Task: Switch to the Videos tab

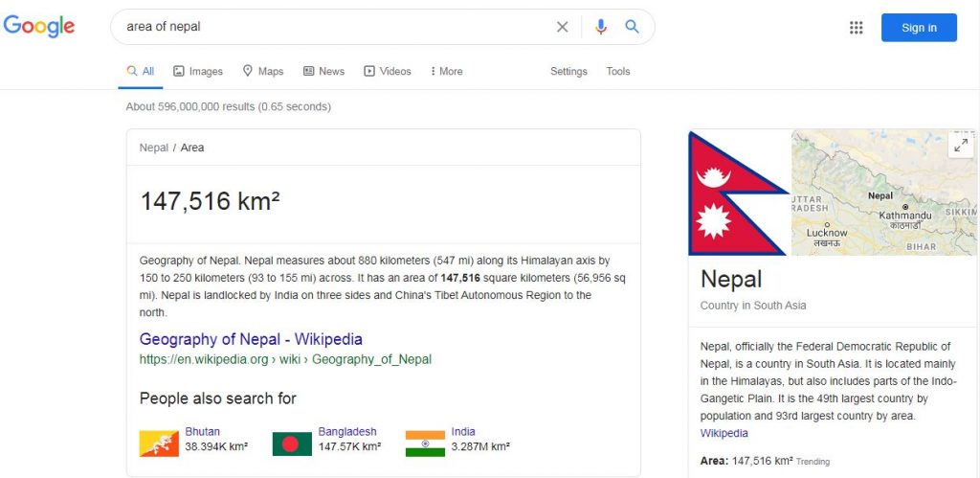Action: pyautogui.click(x=388, y=72)
